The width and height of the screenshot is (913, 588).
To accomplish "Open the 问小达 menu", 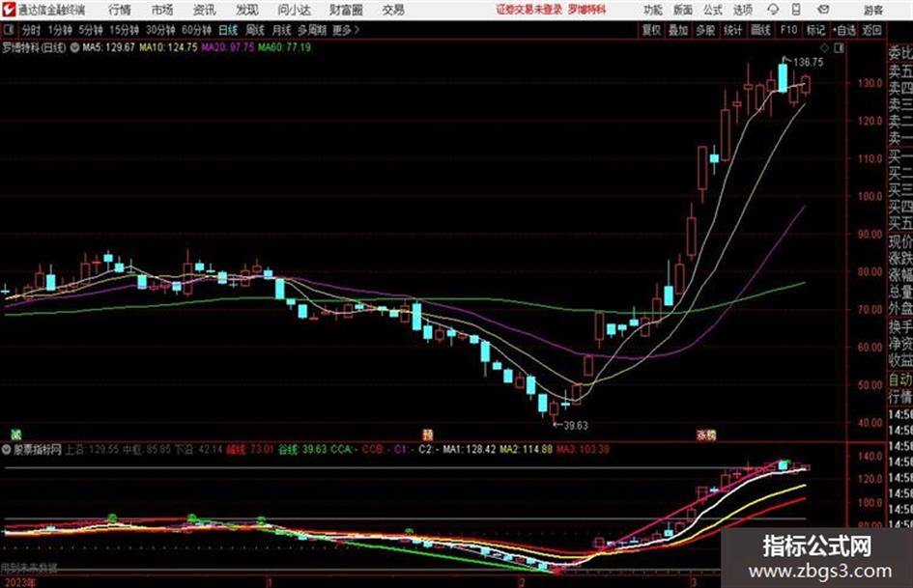I will pyautogui.click(x=294, y=10).
